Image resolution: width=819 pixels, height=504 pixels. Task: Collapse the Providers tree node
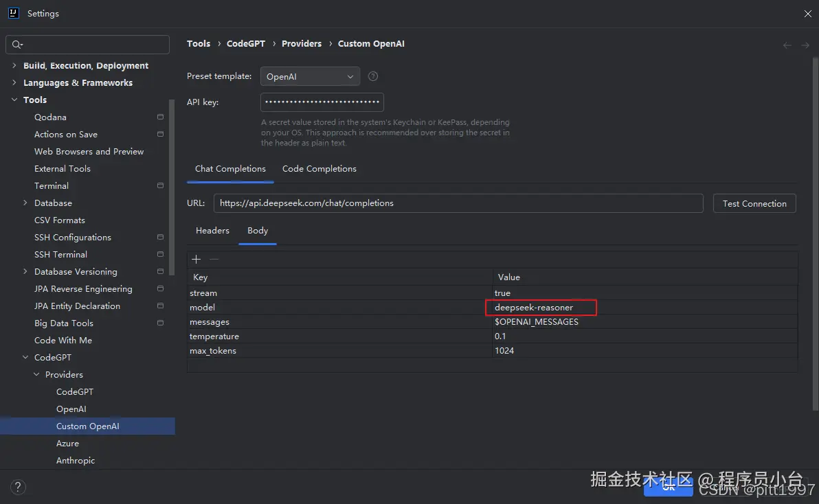point(36,375)
